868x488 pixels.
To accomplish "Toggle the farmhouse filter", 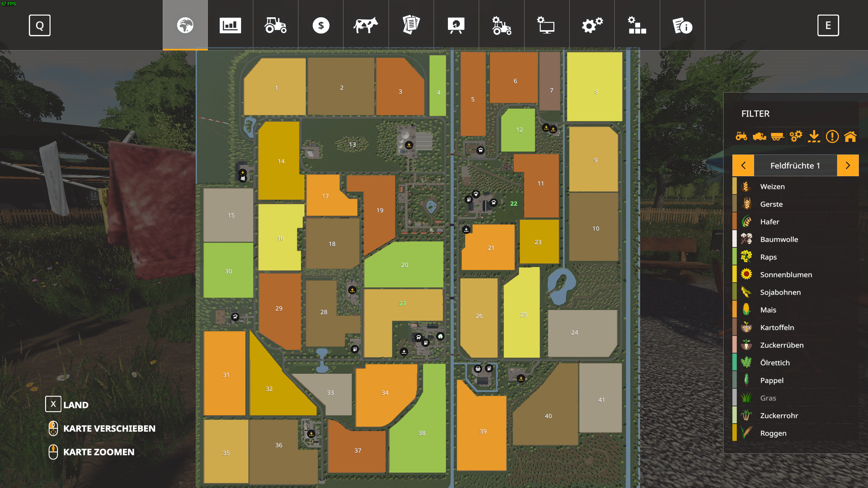I will coord(850,137).
